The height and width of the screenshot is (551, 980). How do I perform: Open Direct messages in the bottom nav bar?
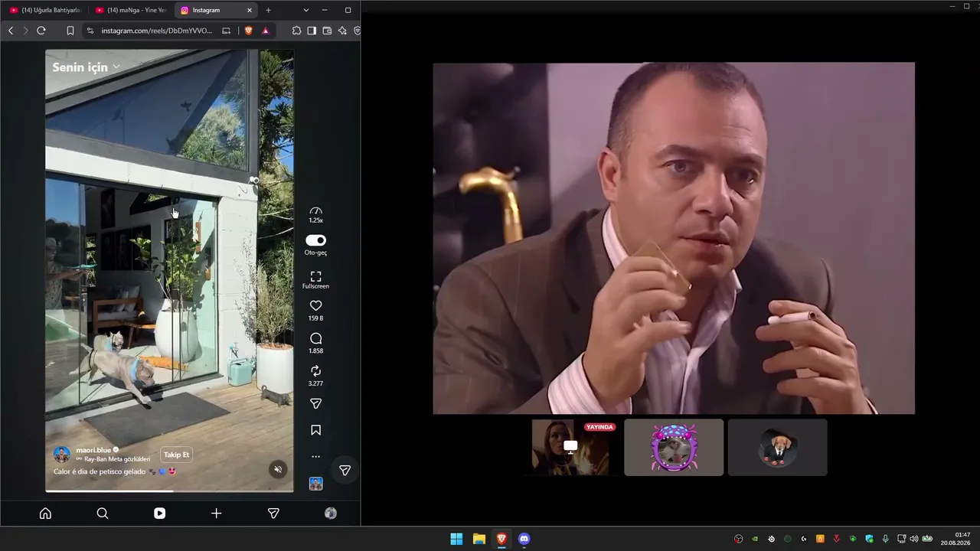pyautogui.click(x=273, y=514)
